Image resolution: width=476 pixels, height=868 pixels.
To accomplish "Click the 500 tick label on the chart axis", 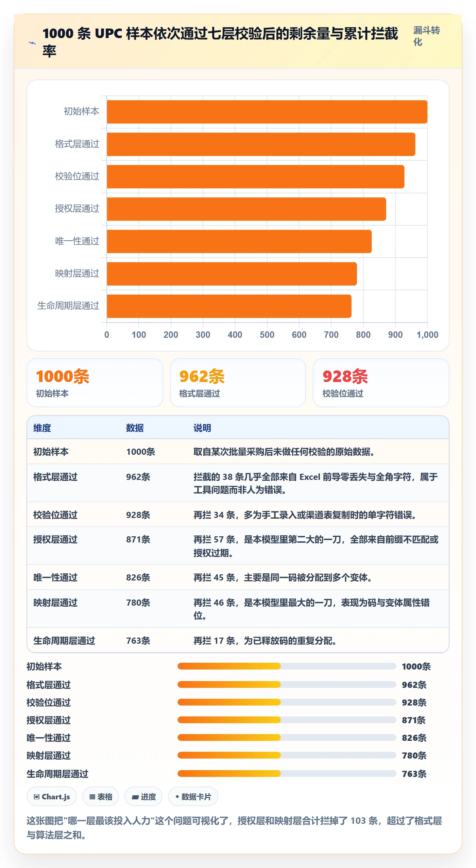I will [x=267, y=335].
